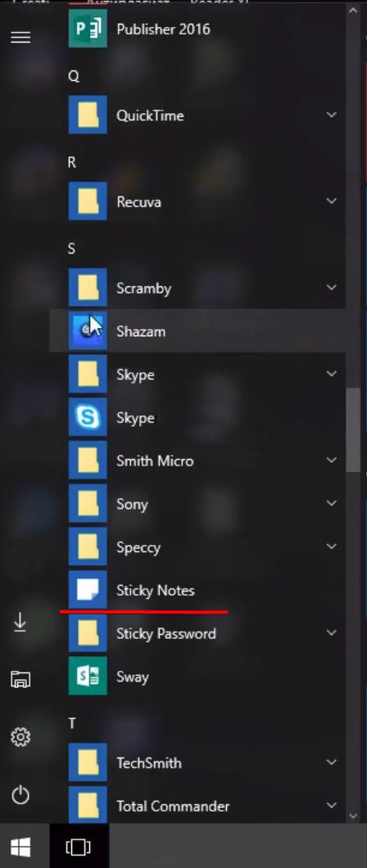367x868 pixels.
Task: Click the TechSmith folder icon
Action: 88,762
